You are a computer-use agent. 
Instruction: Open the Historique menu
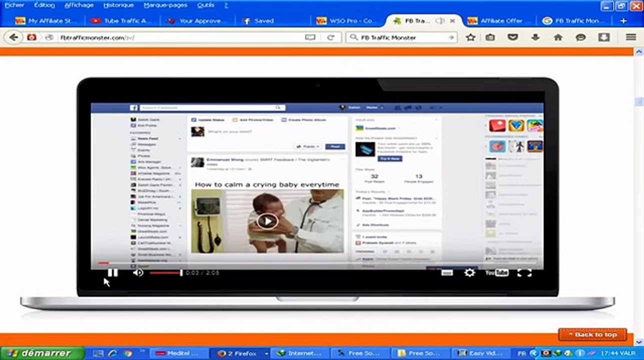click(119, 5)
